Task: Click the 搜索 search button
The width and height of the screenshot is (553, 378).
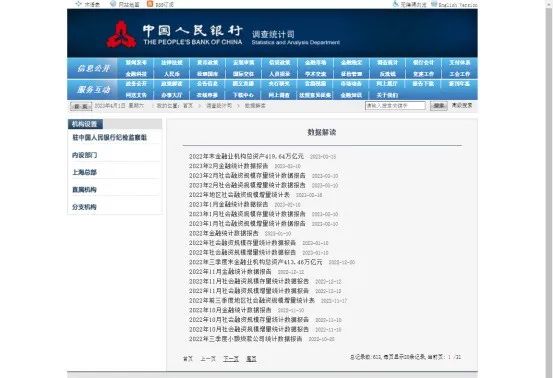Action: coord(439,106)
